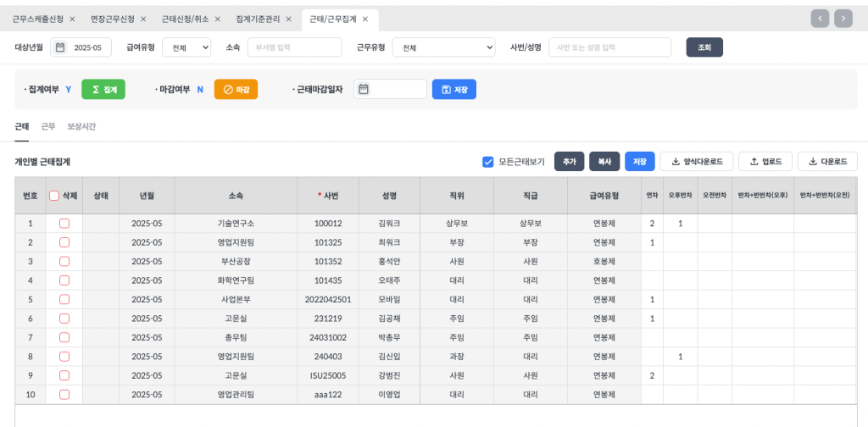Check delete box for 오태주 row
Viewport: 868px width, 427px height.
tap(64, 280)
